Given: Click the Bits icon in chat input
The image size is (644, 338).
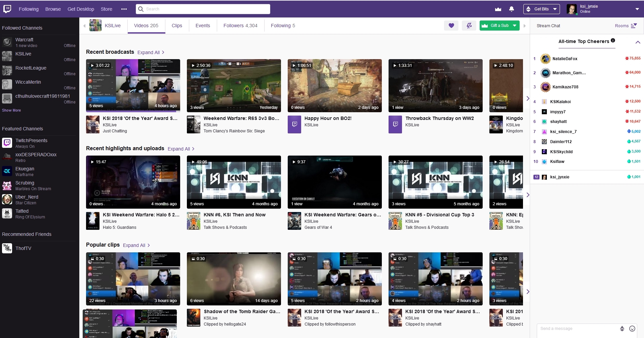Looking at the screenshot, I should (622, 329).
